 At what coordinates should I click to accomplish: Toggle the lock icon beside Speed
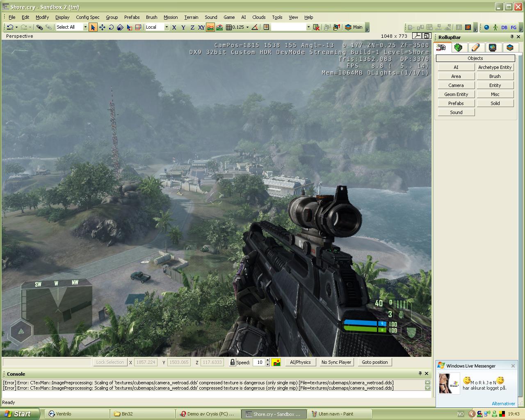coord(233,362)
